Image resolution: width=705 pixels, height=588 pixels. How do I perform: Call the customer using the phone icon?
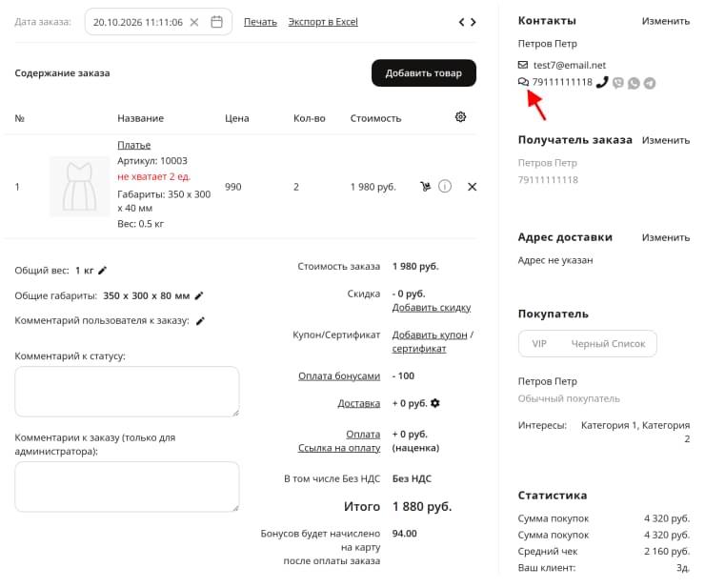(x=602, y=82)
